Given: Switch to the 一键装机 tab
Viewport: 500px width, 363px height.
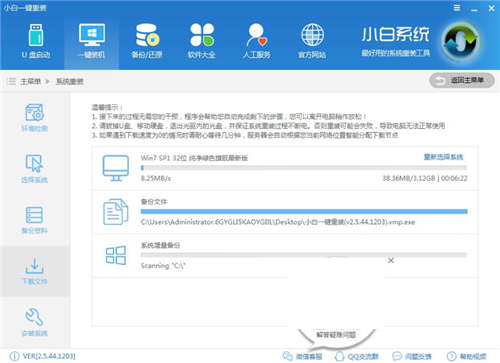Looking at the screenshot, I should tap(92, 41).
